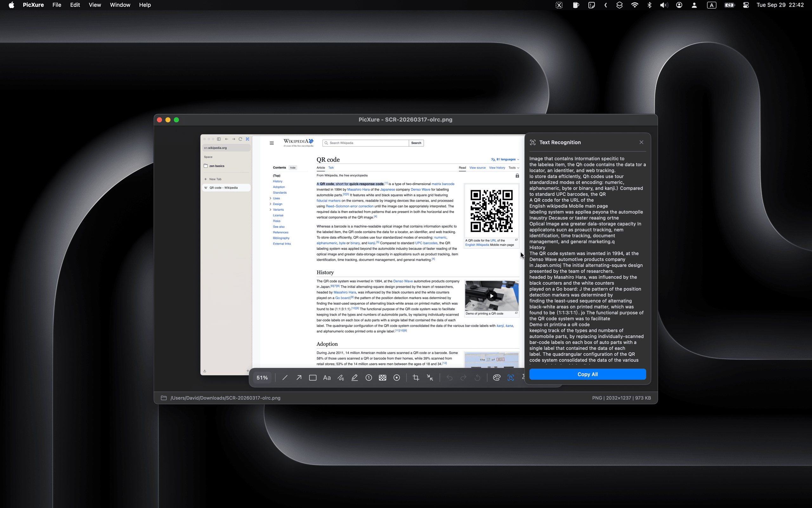Select the freehand scribble tool
Viewport: 812px width, 508px height.
pyautogui.click(x=341, y=378)
